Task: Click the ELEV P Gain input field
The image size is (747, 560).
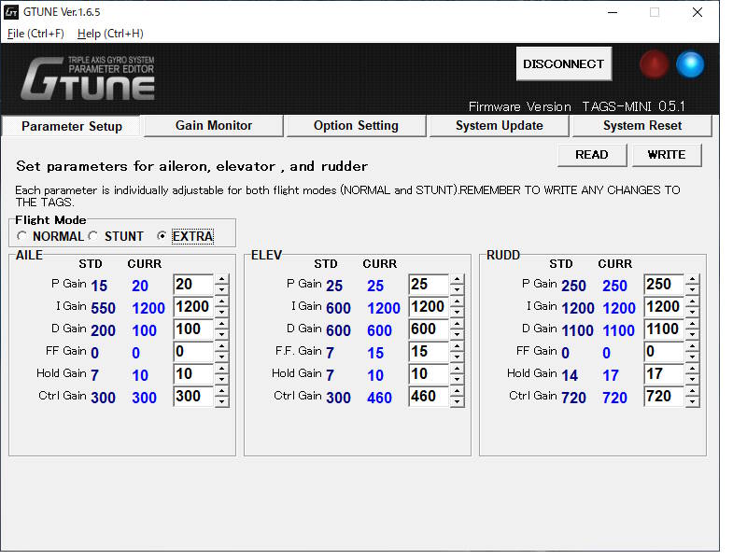Action: (x=429, y=285)
